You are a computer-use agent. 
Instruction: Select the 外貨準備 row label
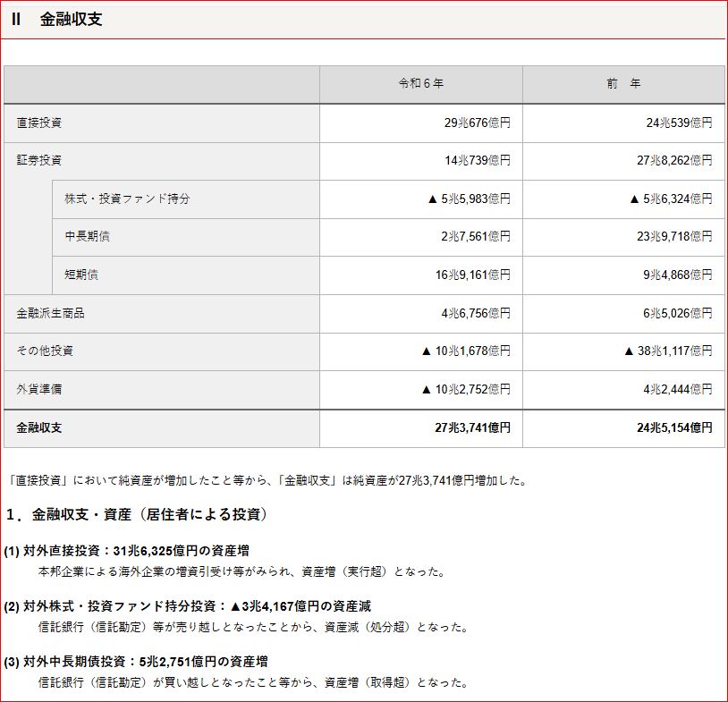(x=39, y=389)
